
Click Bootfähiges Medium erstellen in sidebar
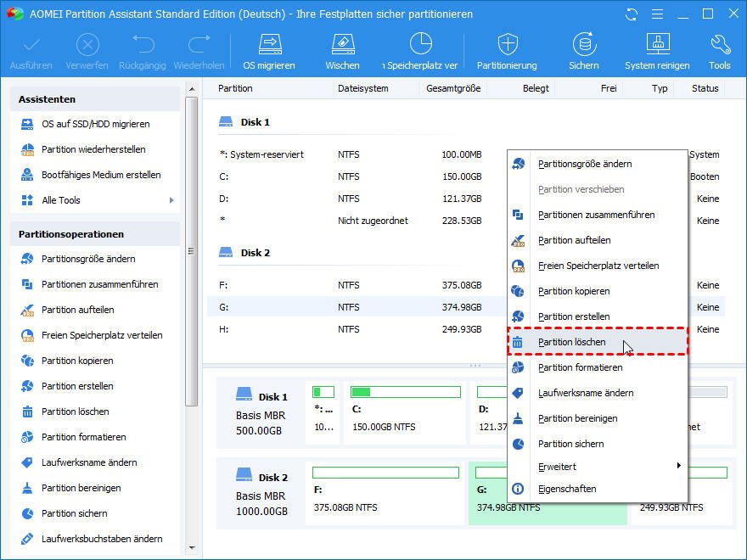101,175
